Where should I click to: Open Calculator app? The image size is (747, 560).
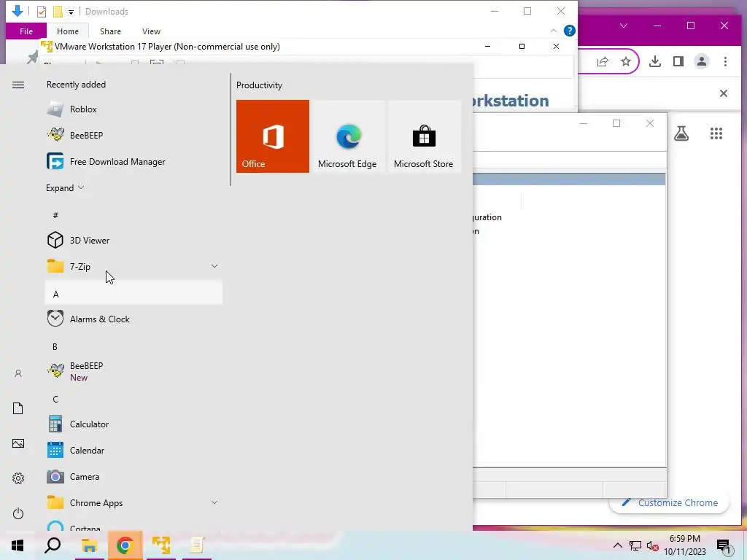click(133, 424)
